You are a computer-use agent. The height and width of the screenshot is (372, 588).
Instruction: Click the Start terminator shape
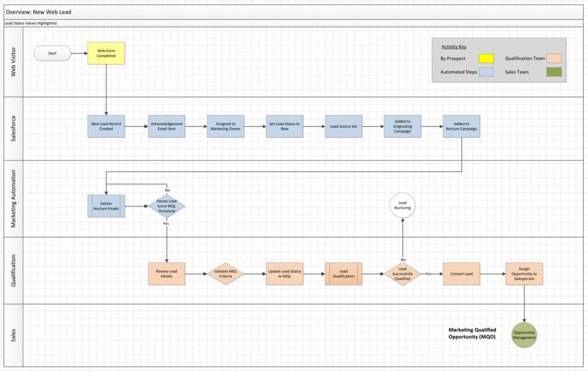point(52,53)
